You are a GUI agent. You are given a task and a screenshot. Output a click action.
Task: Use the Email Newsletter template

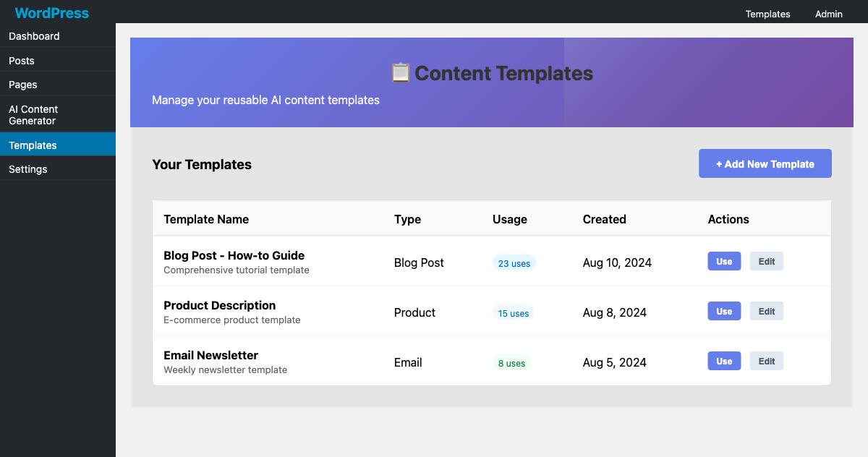pos(724,361)
